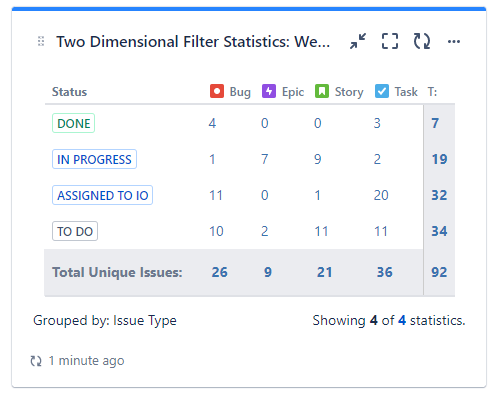Open the 0 Epic count in ASSIGNED TO IO
This screenshot has height=396, width=494.
(265, 195)
